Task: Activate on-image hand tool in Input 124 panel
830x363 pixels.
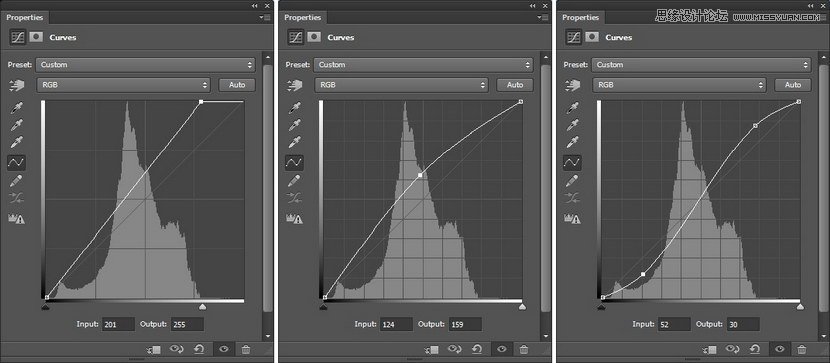Action: point(295,85)
